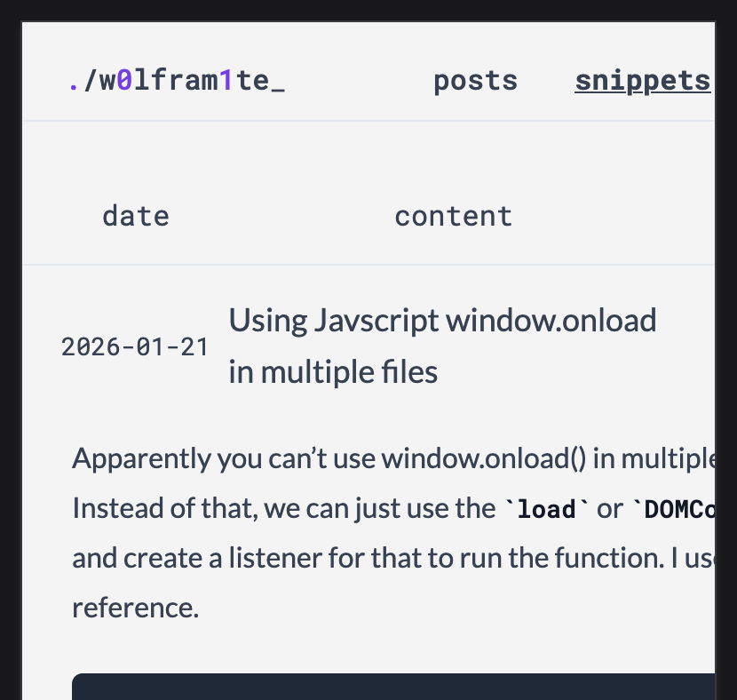
Task: Open the posts navigation link
Action: 475,81
